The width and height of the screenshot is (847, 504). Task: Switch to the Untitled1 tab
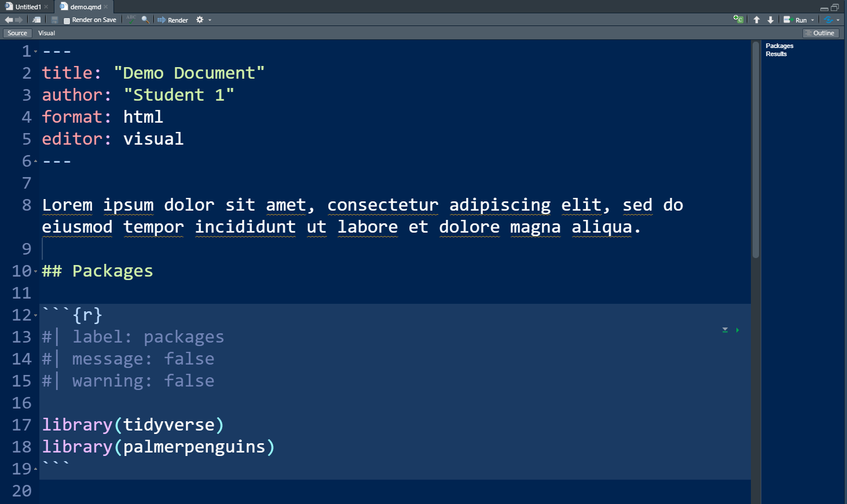pos(28,7)
